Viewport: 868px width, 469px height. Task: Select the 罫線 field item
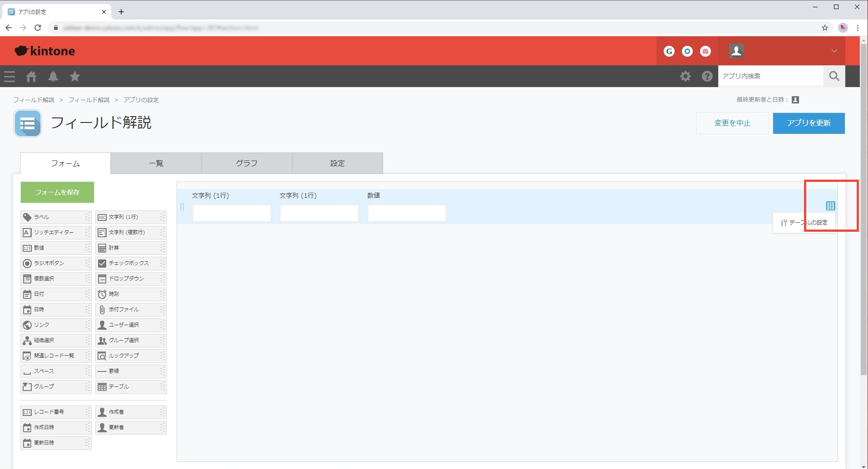[131, 371]
